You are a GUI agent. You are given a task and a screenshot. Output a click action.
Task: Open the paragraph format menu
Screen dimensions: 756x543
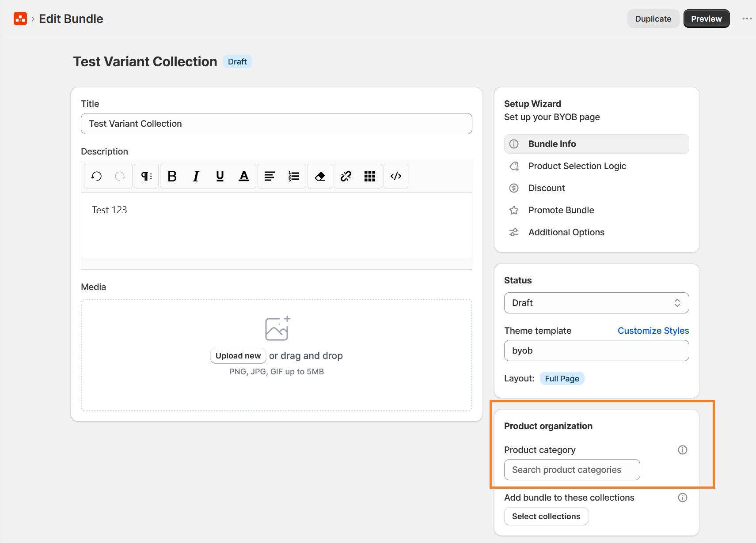pos(146,176)
